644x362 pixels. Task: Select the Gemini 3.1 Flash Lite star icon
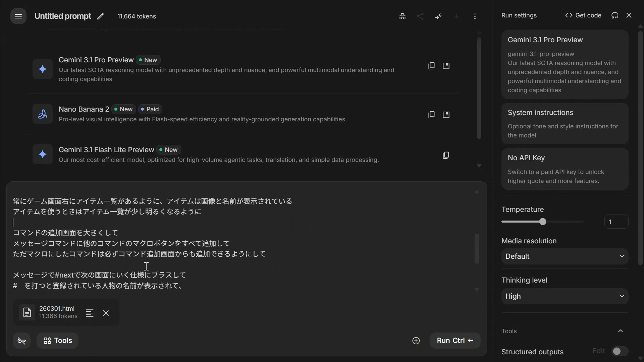[43, 154]
